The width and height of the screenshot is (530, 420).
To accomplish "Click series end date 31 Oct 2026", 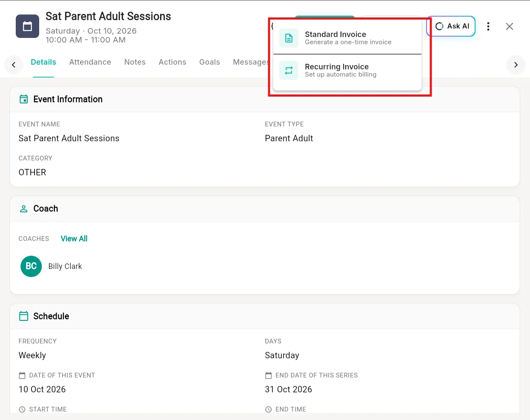I will click(289, 389).
